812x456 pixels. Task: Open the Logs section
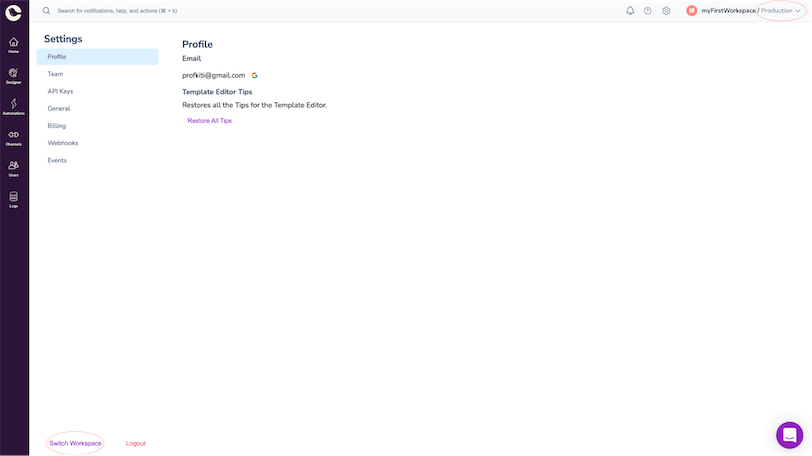(x=13, y=200)
